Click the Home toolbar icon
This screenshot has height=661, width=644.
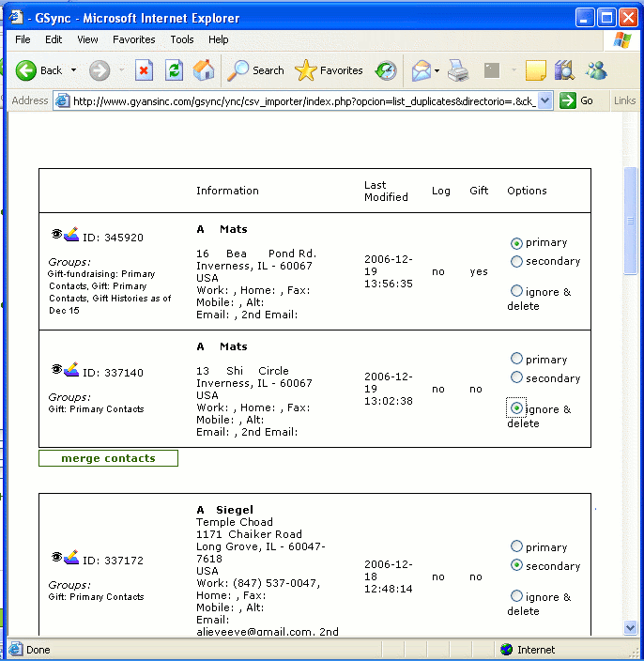(x=203, y=70)
